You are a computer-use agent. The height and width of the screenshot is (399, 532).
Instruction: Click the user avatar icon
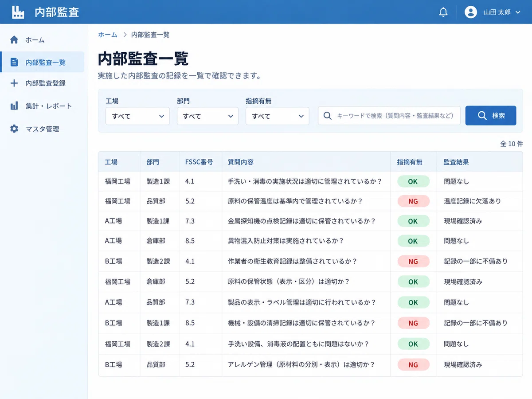tap(471, 12)
